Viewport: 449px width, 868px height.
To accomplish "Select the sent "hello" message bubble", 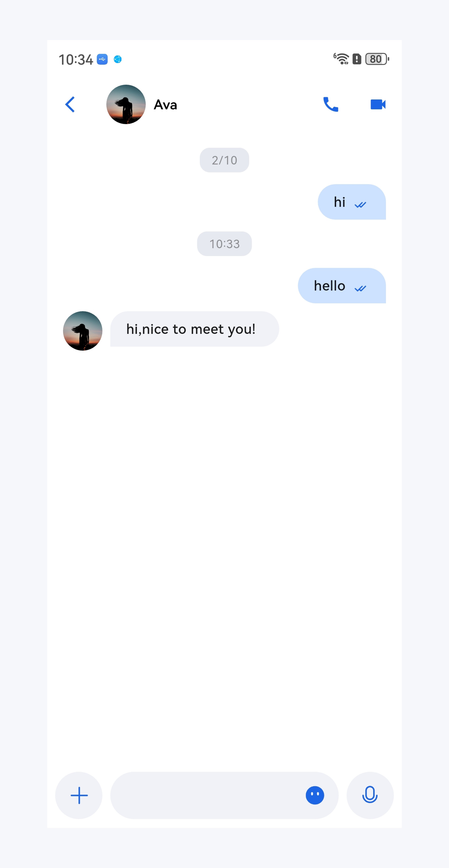I will [342, 286].
